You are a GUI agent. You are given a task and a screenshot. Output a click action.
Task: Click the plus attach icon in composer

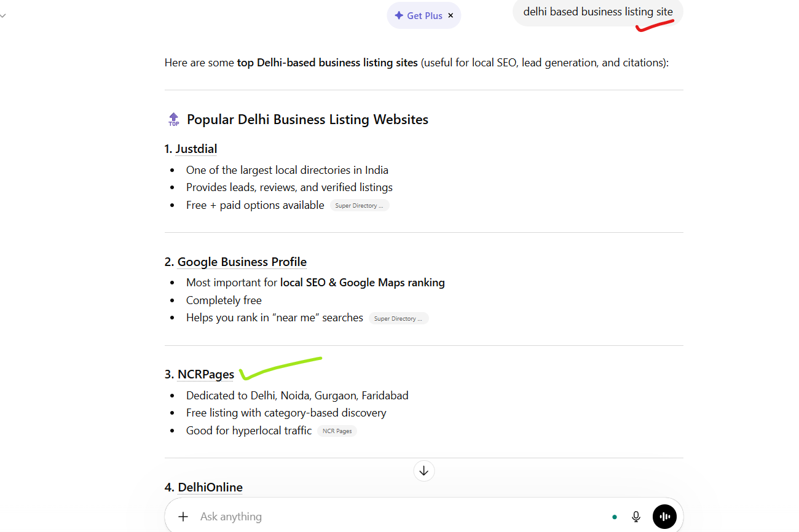[x=183, y=517]
